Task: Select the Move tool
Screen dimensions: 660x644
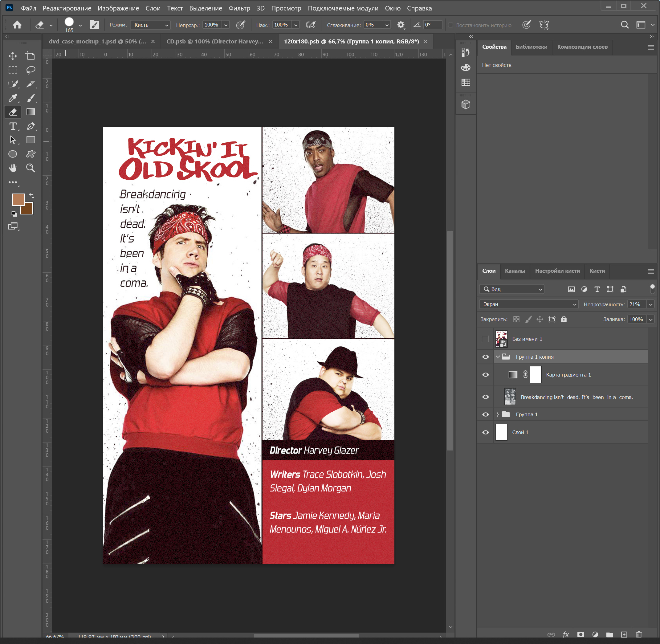Action: [13, 56]
